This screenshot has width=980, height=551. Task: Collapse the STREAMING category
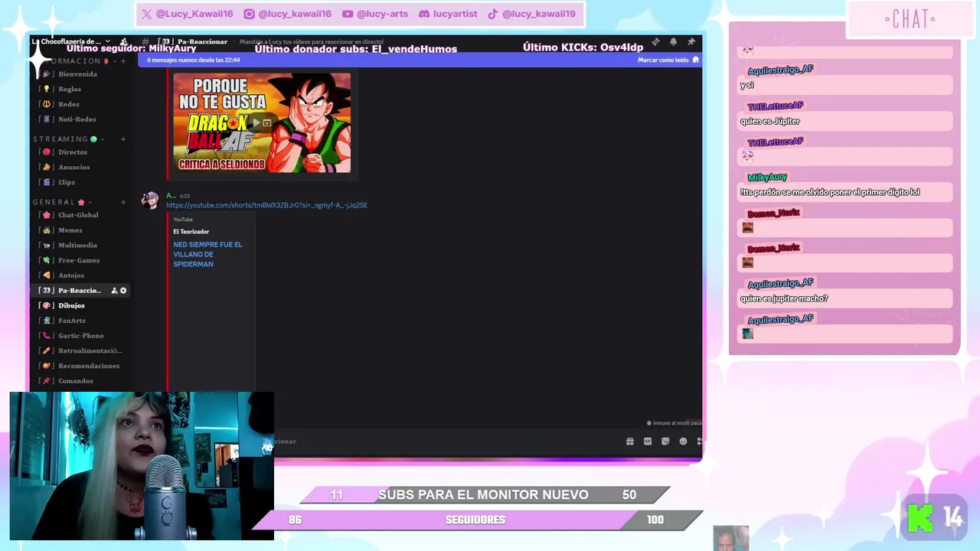point(67,139)
